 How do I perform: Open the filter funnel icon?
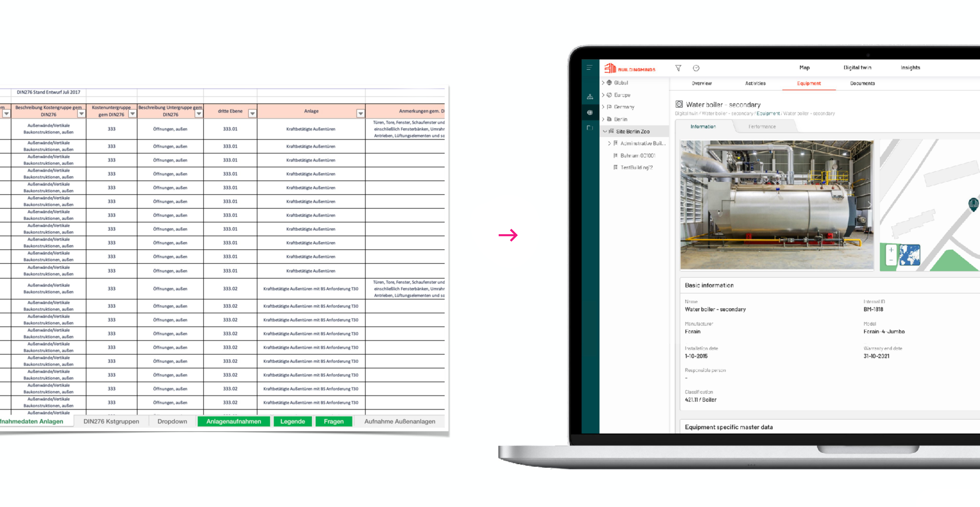(678, 68)
